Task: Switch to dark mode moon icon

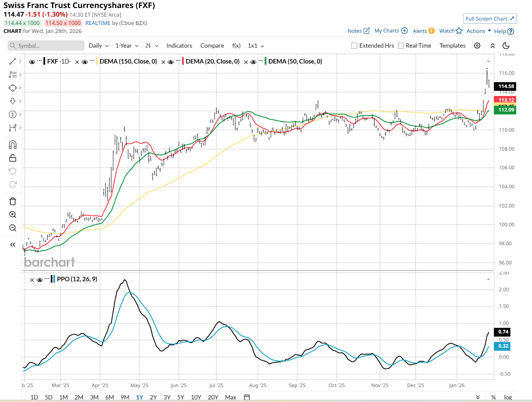Action: [x=506, y=46]
